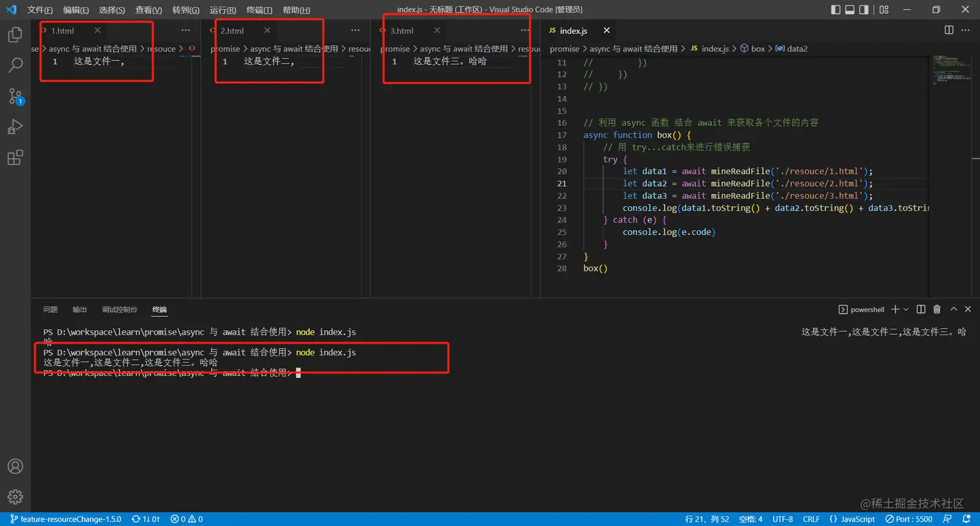980x526 pixels.
Task: Maximize the terminal panel size
Action: point(953,309)
